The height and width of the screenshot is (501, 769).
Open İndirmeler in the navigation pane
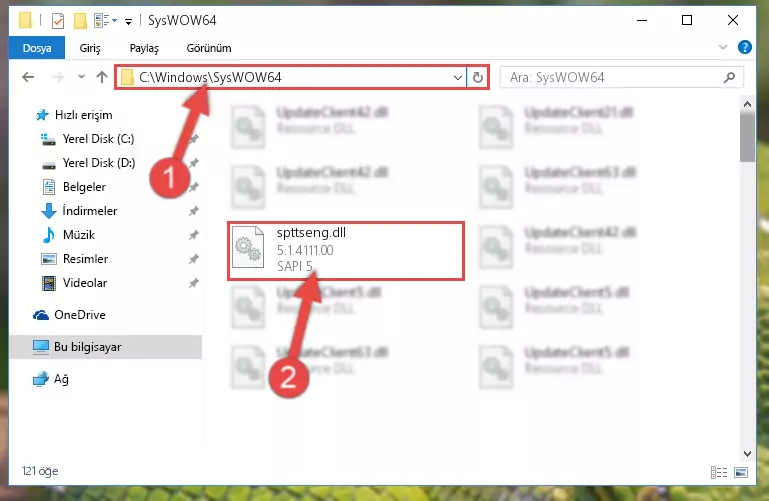click(90, 211)
